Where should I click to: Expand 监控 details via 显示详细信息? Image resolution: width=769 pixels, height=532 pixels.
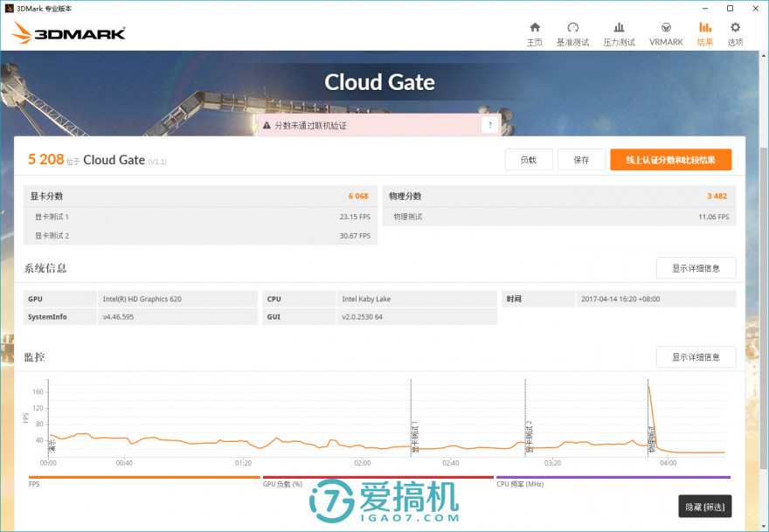point(696,356)
